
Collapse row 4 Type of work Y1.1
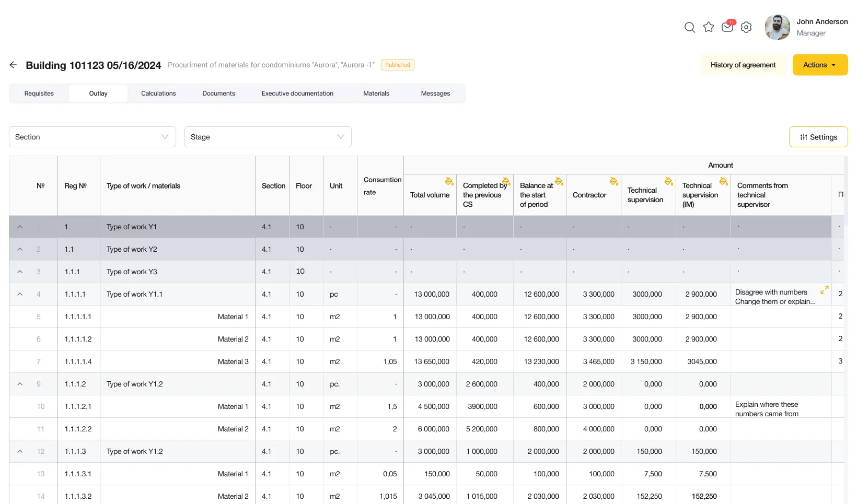pos(20,294)
